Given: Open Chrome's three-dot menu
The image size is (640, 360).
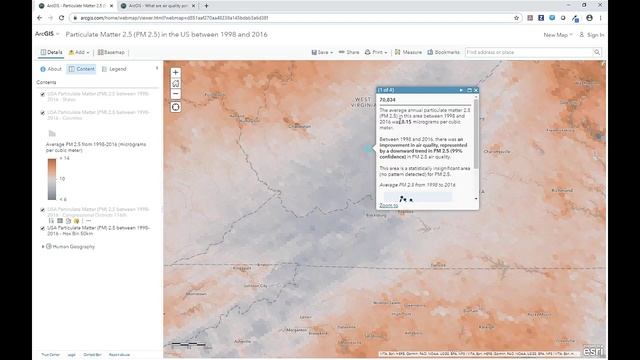Looking at the screenshot, I should pos(600,18).
